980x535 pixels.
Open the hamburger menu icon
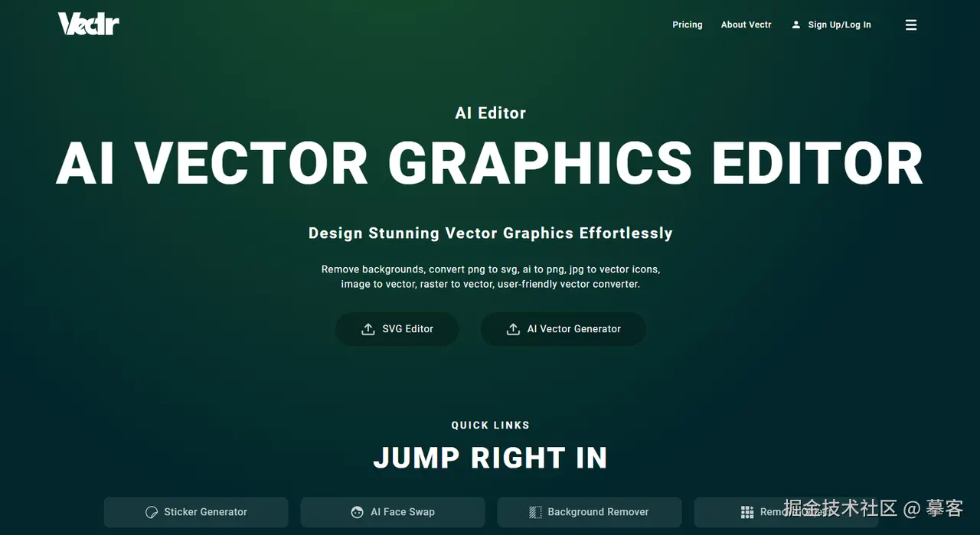coord(911,24)
